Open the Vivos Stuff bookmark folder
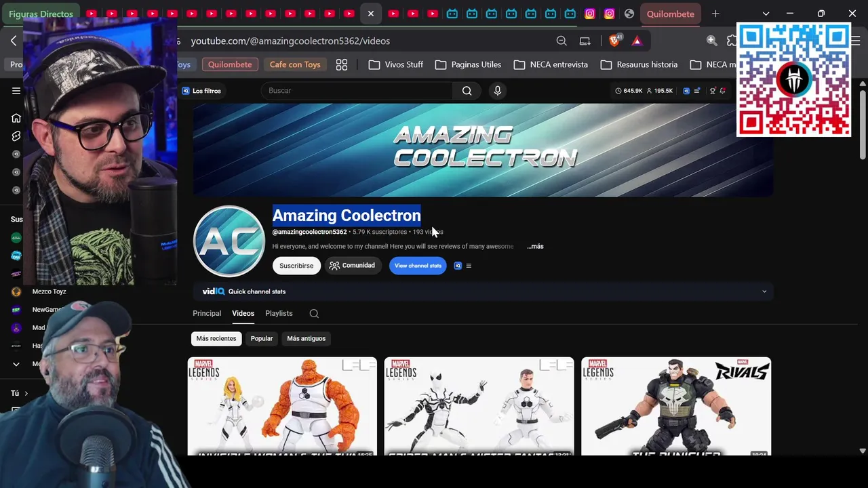Image resolution: width=868 pixels, height=488 pixels. 396,64
